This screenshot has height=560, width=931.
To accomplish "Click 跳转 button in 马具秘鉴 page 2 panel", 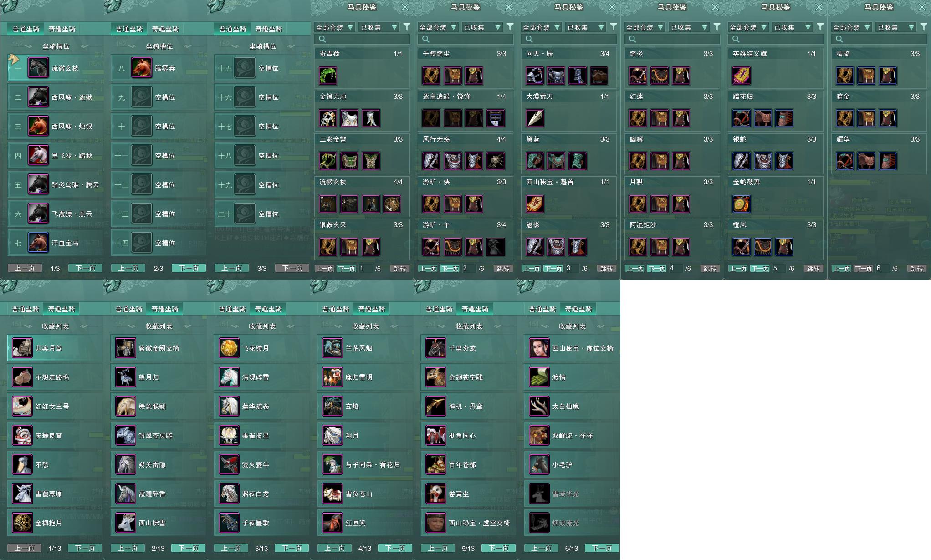I will pos(503,269).
